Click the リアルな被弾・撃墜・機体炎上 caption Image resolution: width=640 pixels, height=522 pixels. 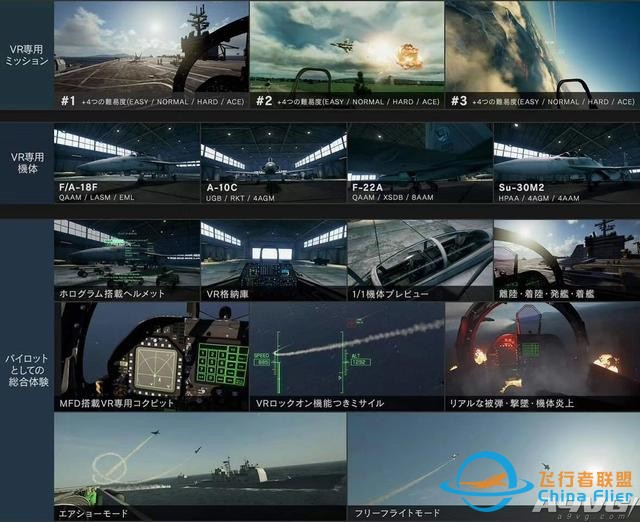511,403
